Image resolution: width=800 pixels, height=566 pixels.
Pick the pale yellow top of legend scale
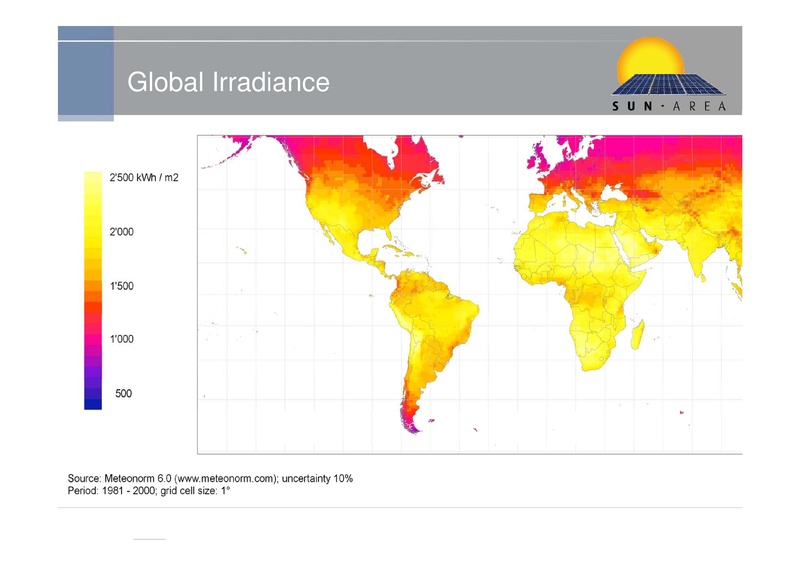tap(93, 178)
